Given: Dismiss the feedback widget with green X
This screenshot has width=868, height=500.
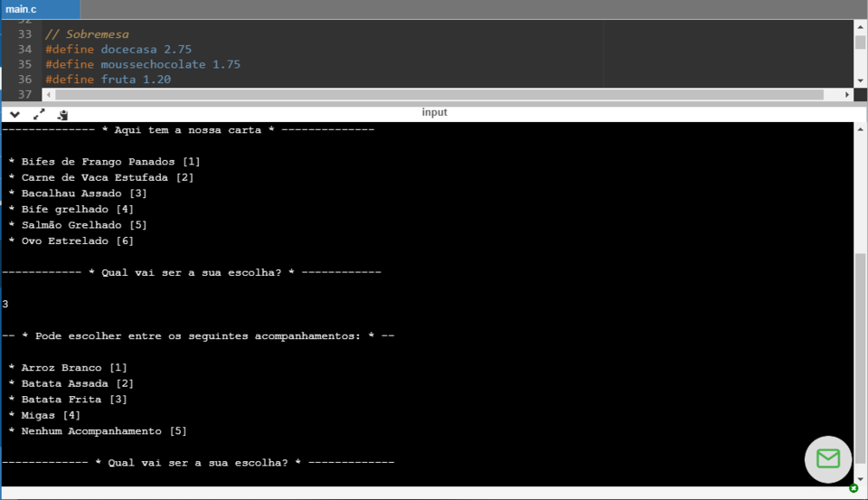Looking at the screenshot, I should click(854, 488).
